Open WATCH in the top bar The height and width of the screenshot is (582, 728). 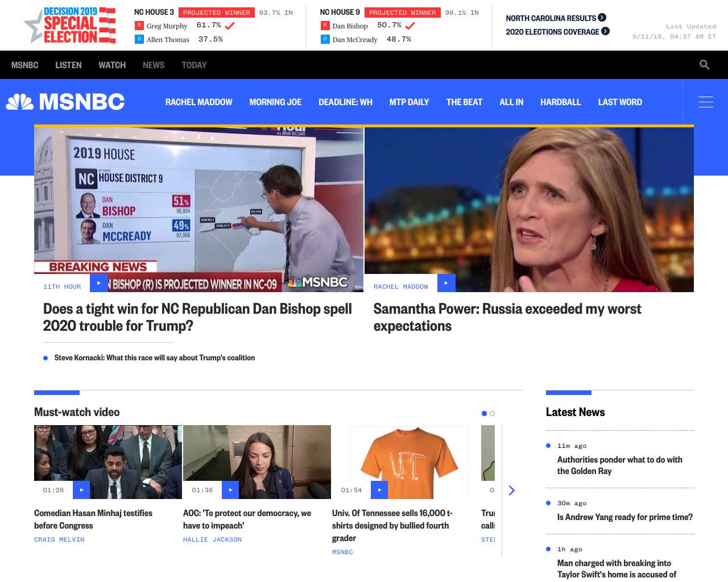click(x=112, y=65)
